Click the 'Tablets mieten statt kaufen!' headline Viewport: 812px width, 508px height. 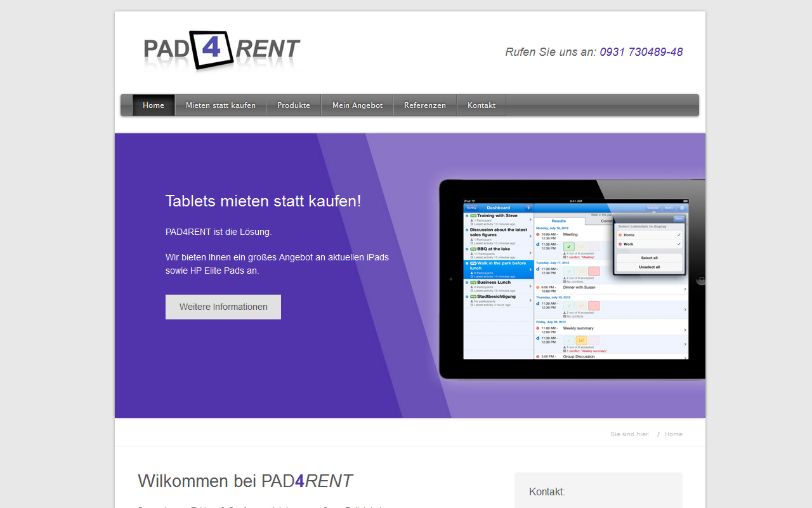263,201
